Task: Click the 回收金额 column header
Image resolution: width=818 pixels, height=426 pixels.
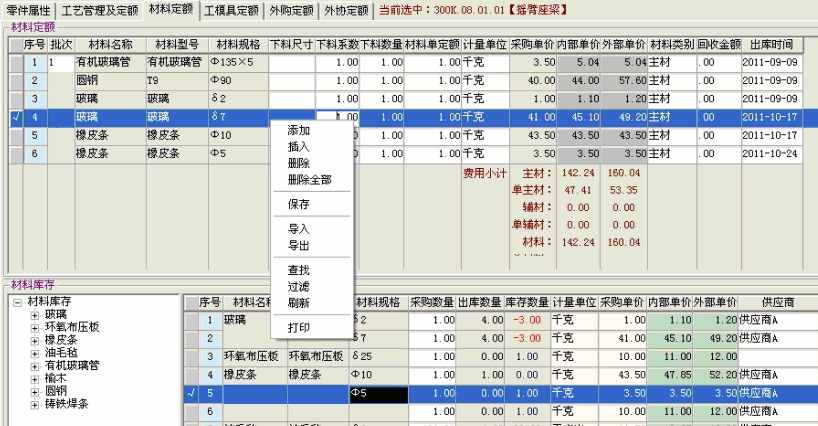Action: click(719, 45)
